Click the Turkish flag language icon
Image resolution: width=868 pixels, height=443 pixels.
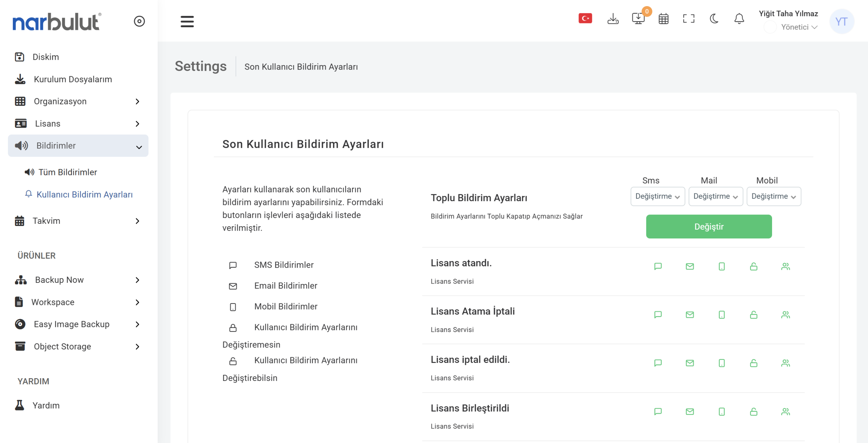(585, 19)
